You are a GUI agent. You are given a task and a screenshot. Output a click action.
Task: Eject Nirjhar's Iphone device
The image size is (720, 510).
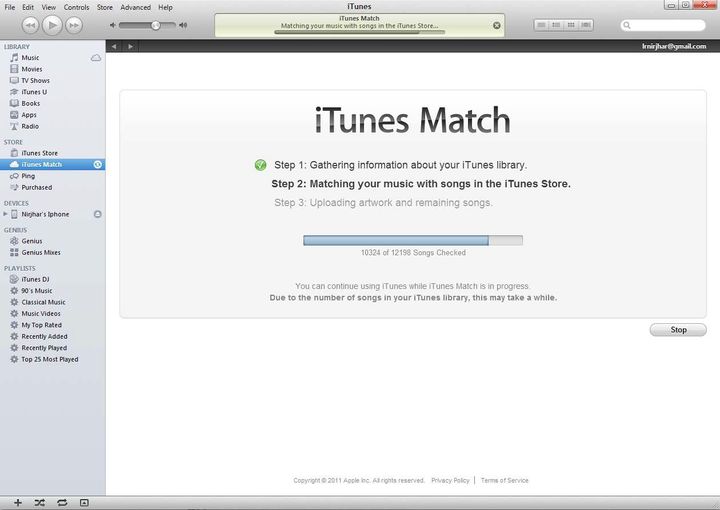tap(97, 214)
